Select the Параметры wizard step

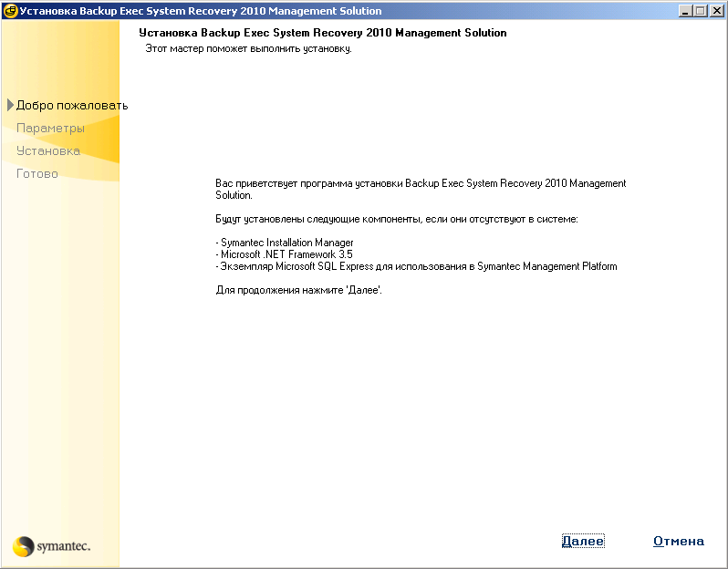pyautogui.click(x=50, y=128)
